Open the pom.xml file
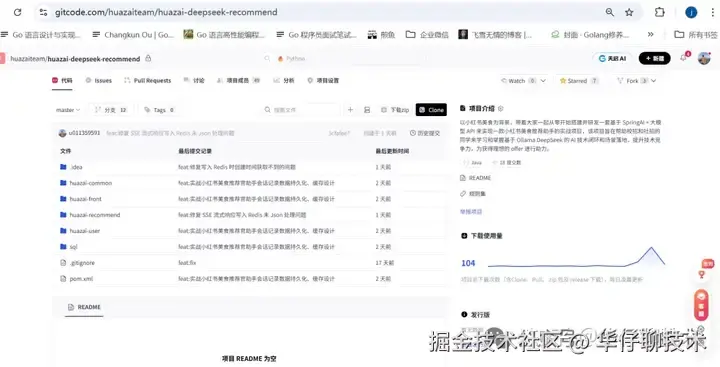Viewport: 720px width, 367px height. pos(81,279)
